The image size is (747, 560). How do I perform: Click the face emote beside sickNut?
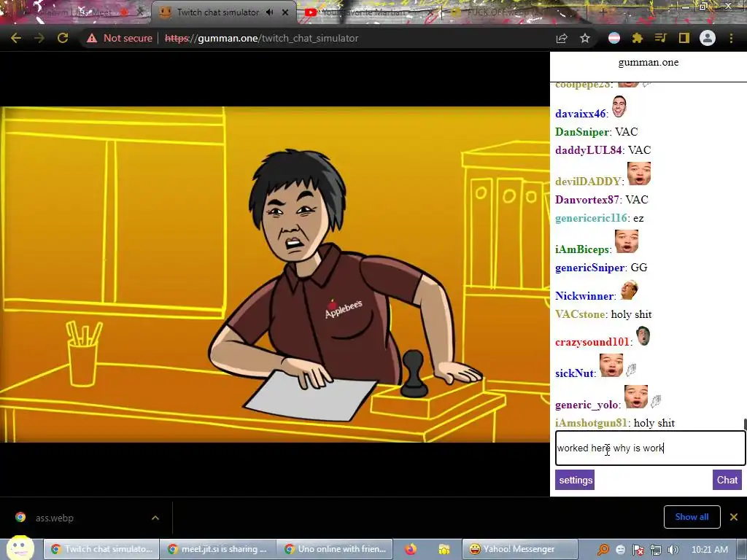point(611,366)
